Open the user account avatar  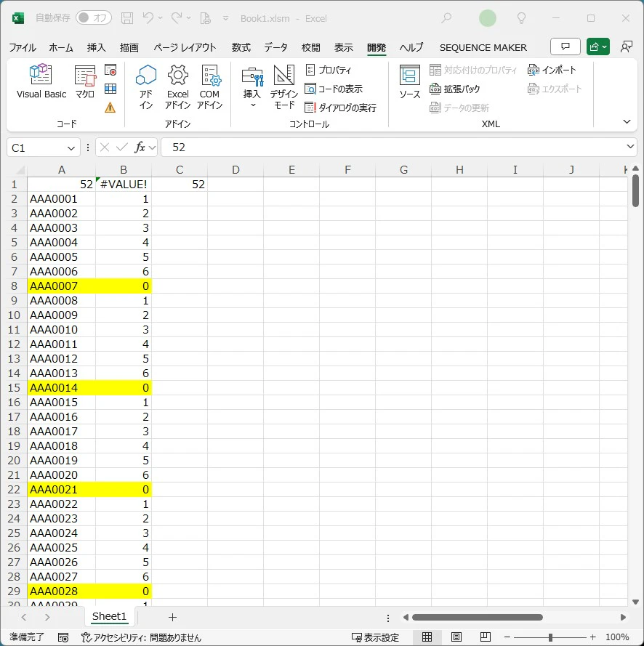(488, 18)
